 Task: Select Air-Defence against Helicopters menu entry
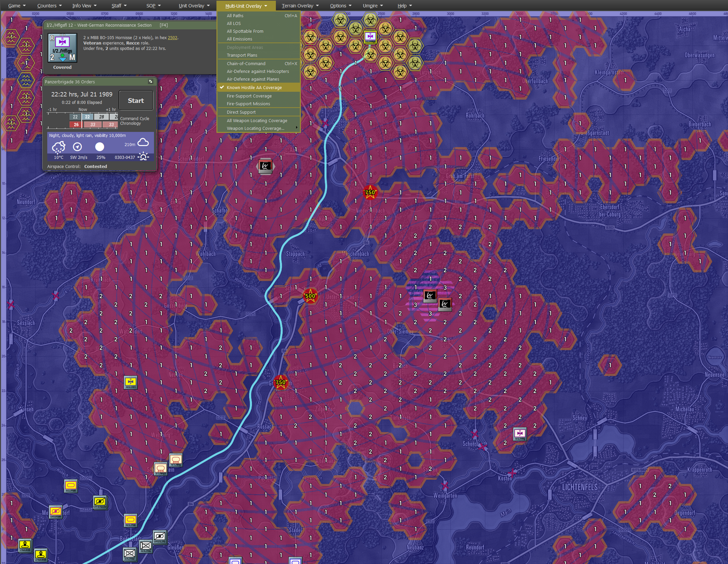tap(257, 71)
